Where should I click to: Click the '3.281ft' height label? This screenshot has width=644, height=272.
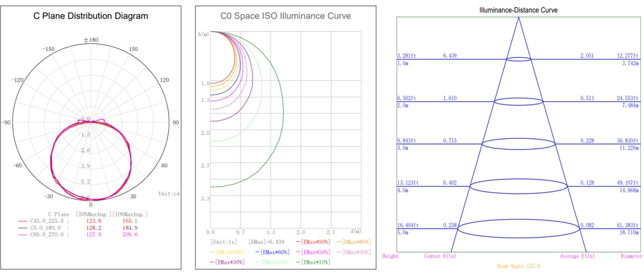click(x=406, y=55)
